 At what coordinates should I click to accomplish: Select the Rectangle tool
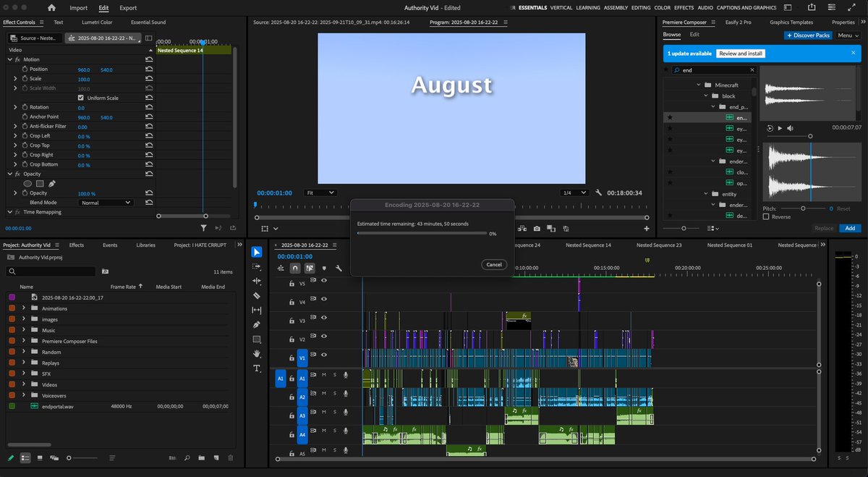[257, 339]
